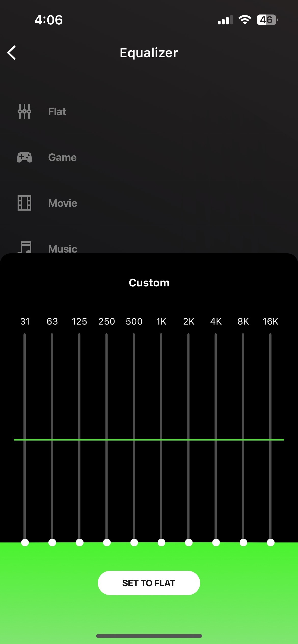This screenshot has height=644, width=298.
Task: Select the Flat equalizer sliders icon
Action: 24,111
